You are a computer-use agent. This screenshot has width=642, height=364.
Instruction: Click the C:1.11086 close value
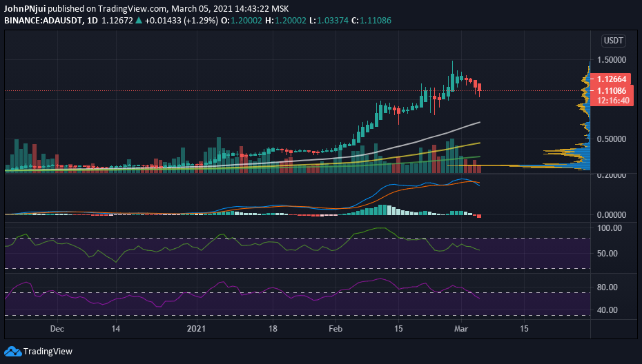click(371, 21)
